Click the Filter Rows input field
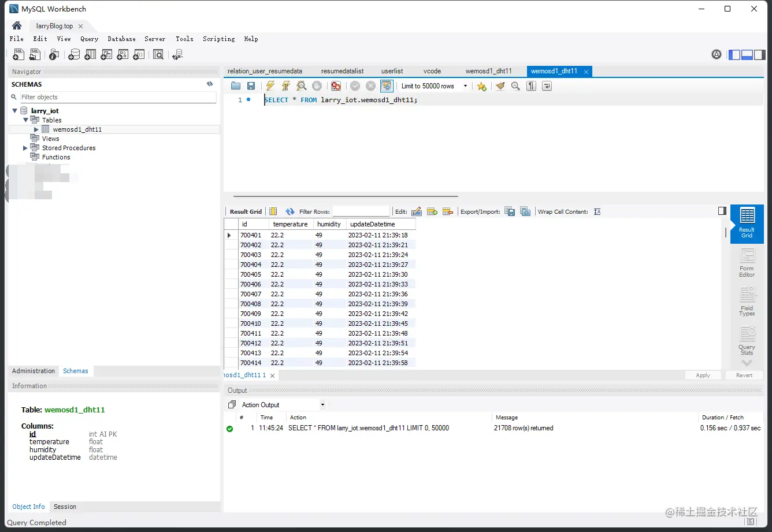This screenshot has height=532, width=772. coord(361,211)
